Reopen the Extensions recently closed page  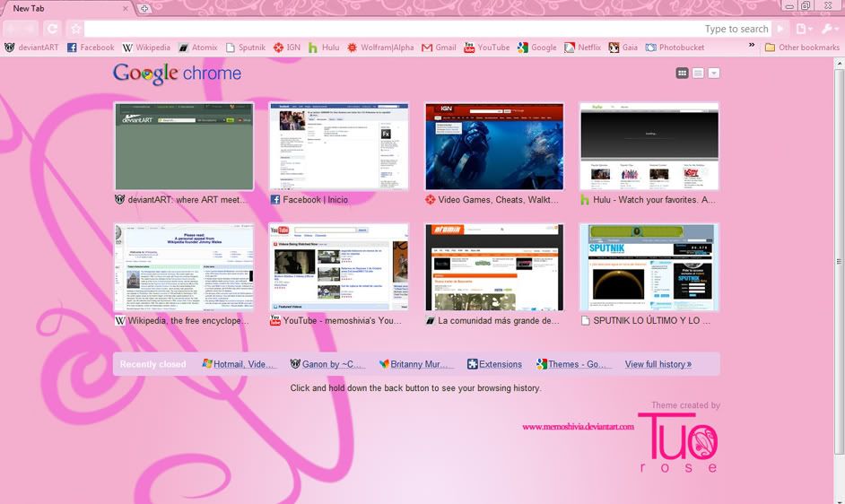tap(495, 364)
